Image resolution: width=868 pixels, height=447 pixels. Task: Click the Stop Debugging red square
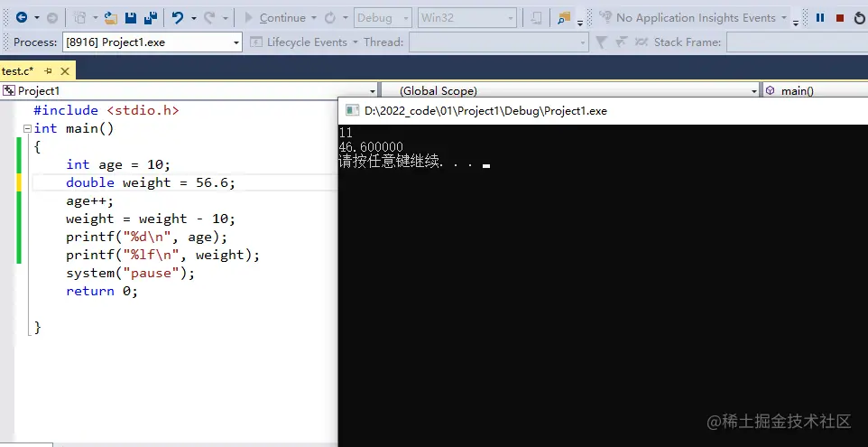840,18
